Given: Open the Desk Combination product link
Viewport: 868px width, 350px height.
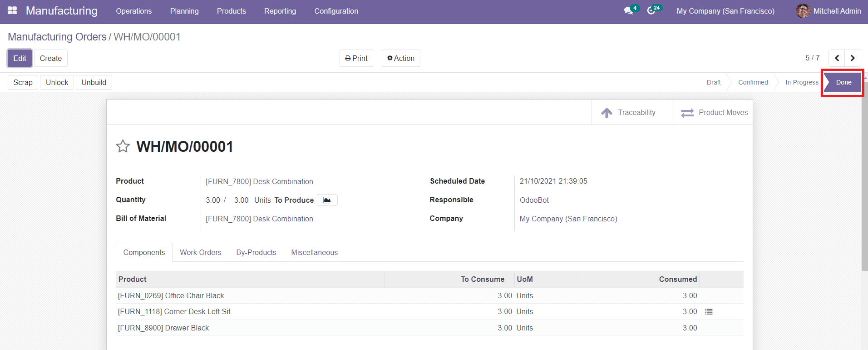Looking at the screenshot, I should [x=259, y=181].
